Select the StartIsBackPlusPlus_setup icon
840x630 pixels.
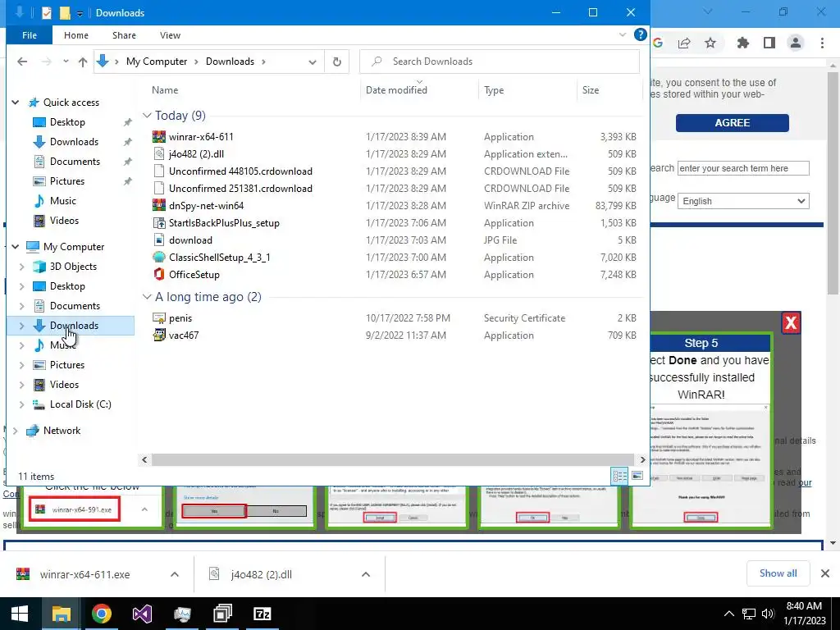pyautogui.click(x=159, y=222)
